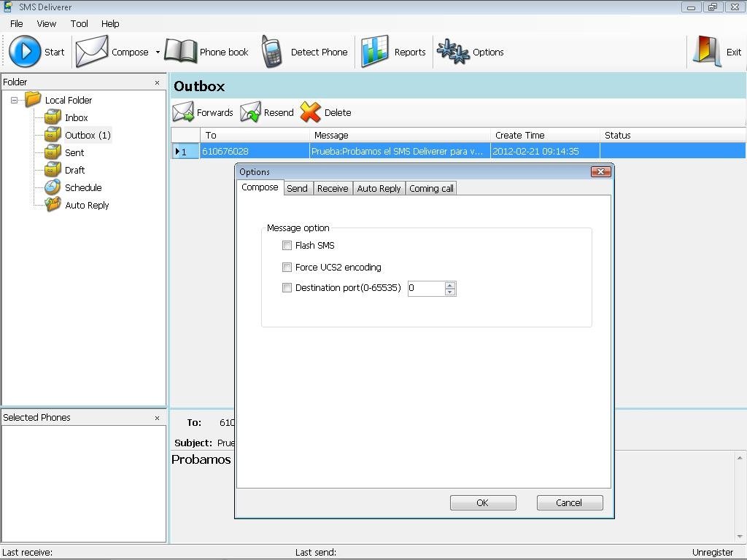Click the red Delete cross icon
This screenshot has width=747, height=560.
pyautogui.click(x=311, y=112)
